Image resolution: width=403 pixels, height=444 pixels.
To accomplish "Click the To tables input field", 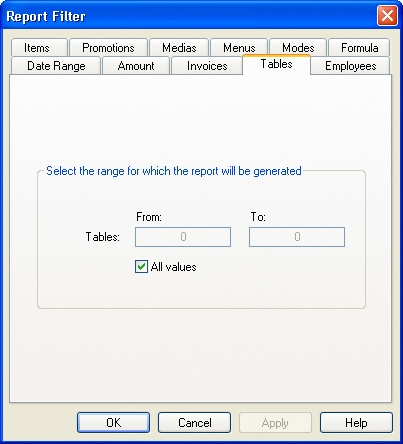I will [297, 237].
